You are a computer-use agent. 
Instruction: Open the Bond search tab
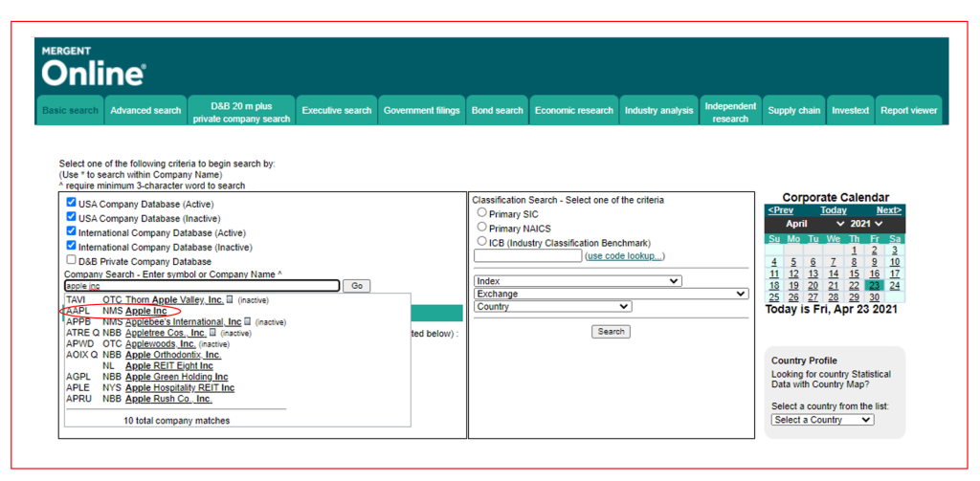[498, 111]
